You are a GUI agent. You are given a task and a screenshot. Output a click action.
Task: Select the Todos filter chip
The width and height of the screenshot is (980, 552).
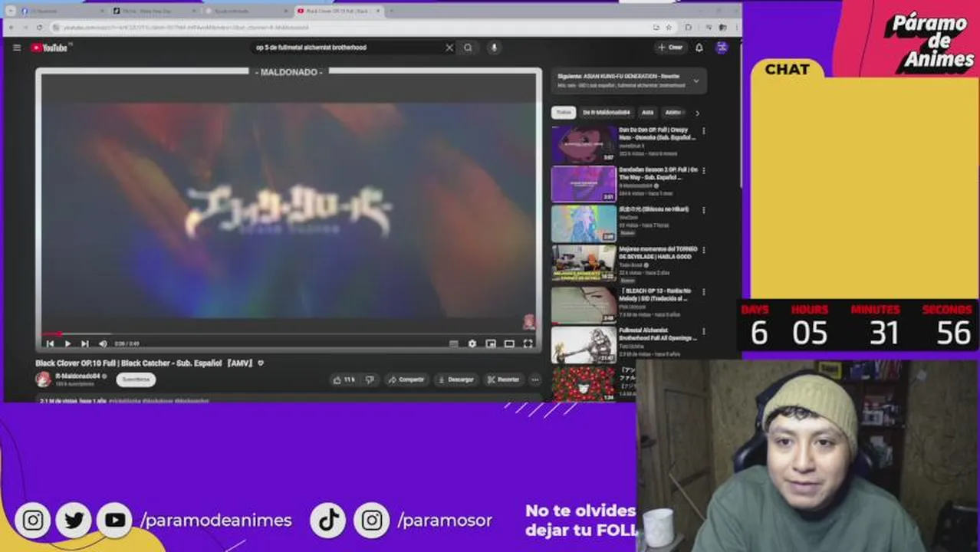coord(564,113)
